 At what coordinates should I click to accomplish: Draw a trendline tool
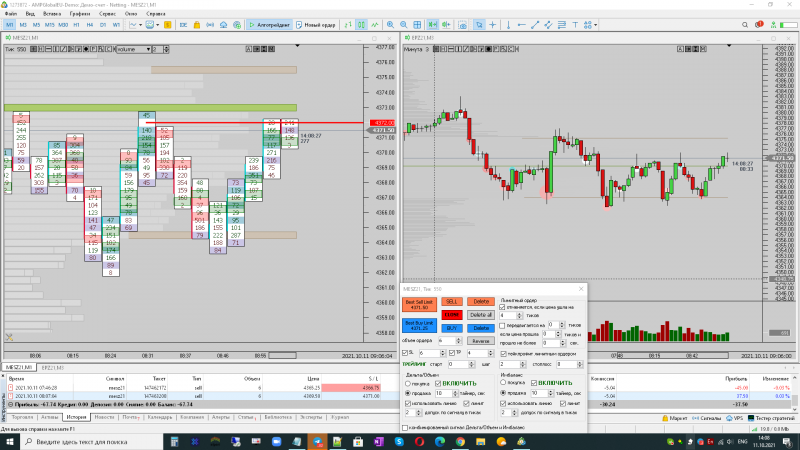tap(535, 24)
